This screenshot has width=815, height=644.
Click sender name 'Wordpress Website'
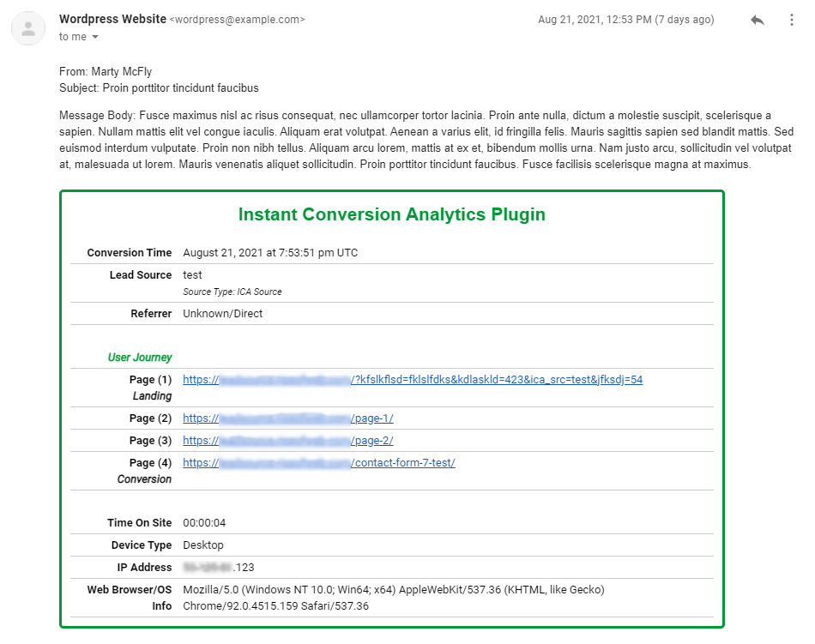click(112, 19)
